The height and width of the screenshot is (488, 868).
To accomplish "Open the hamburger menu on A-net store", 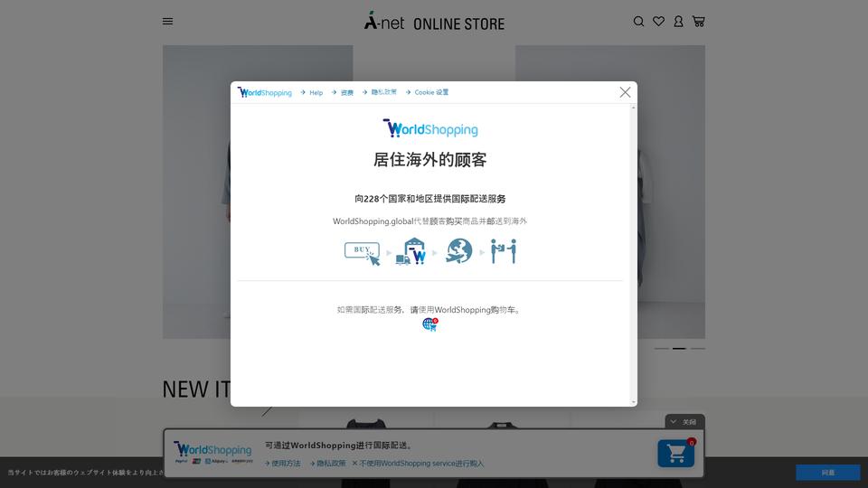I will pyautogui.click(x=168, y=22).
